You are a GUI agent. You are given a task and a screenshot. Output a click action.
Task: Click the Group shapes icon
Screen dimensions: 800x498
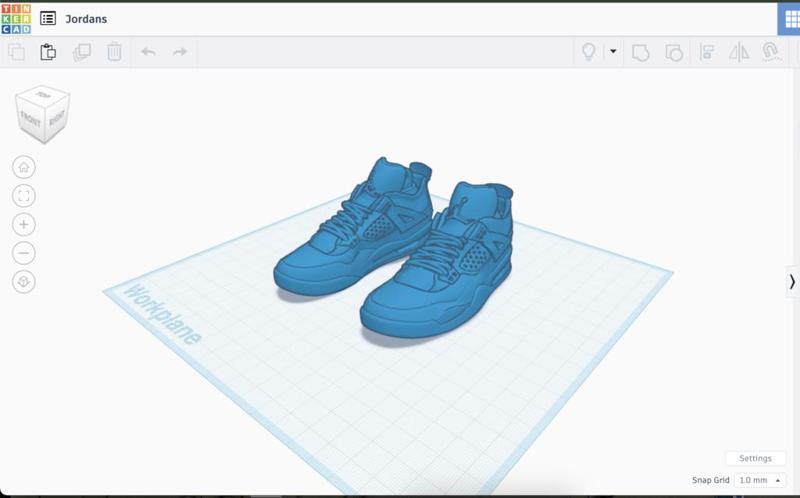coord(640,52)
